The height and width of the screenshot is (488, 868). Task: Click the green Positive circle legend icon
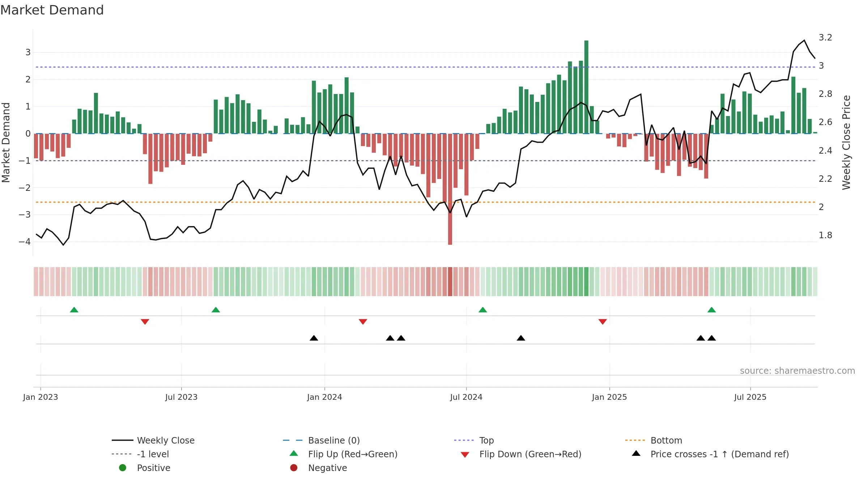click(123, 468)
